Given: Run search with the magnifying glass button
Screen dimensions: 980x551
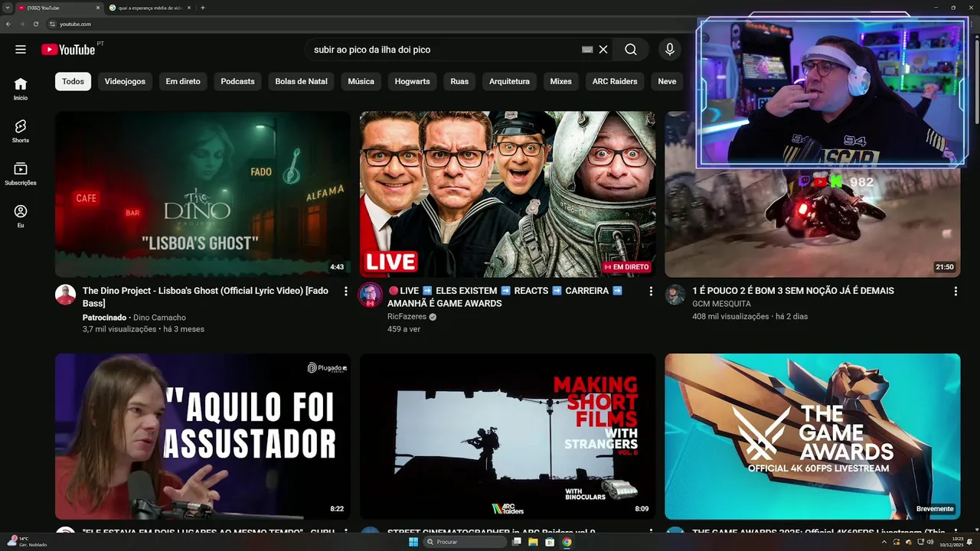Looking at the screenshot, I should 630,50.
